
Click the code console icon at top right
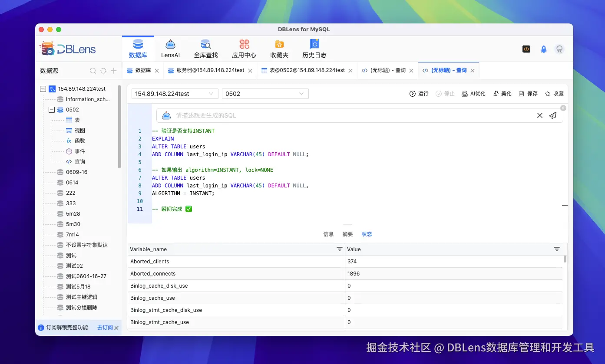526,49
